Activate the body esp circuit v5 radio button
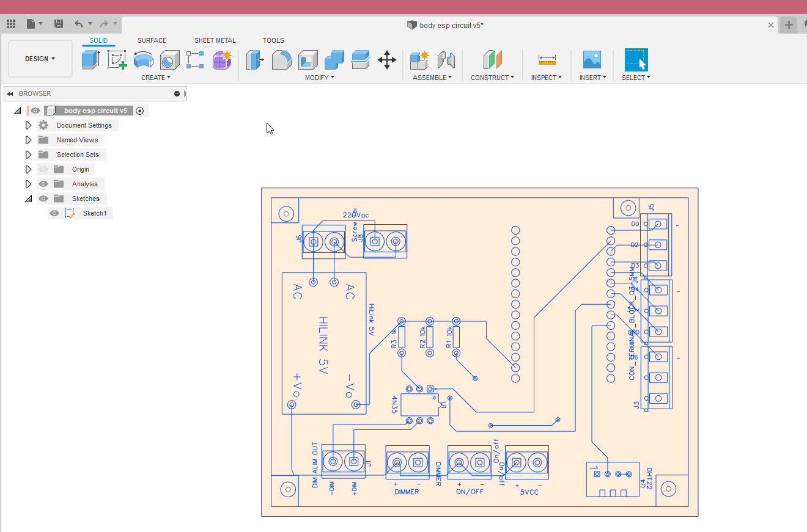The image size is (807, 532). (140, 111)
